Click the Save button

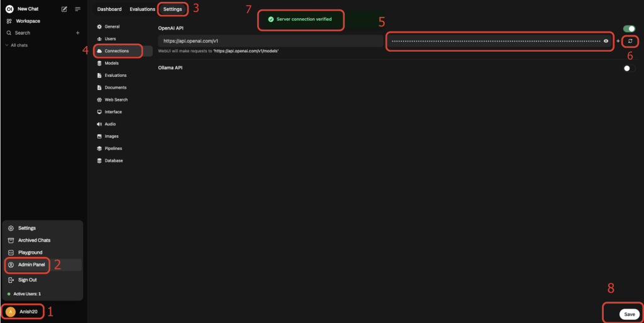[x=629, y=314]
